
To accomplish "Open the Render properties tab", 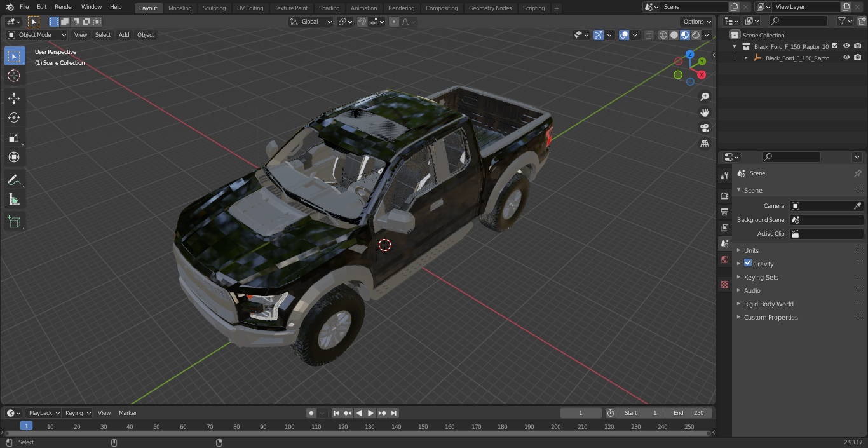I will (724, 196).
